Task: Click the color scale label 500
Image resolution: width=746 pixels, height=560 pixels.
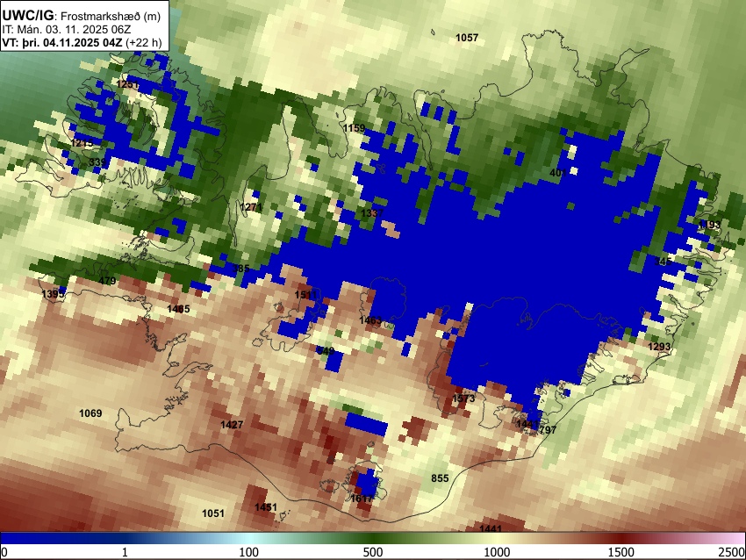Action: [x=373, y=552]
